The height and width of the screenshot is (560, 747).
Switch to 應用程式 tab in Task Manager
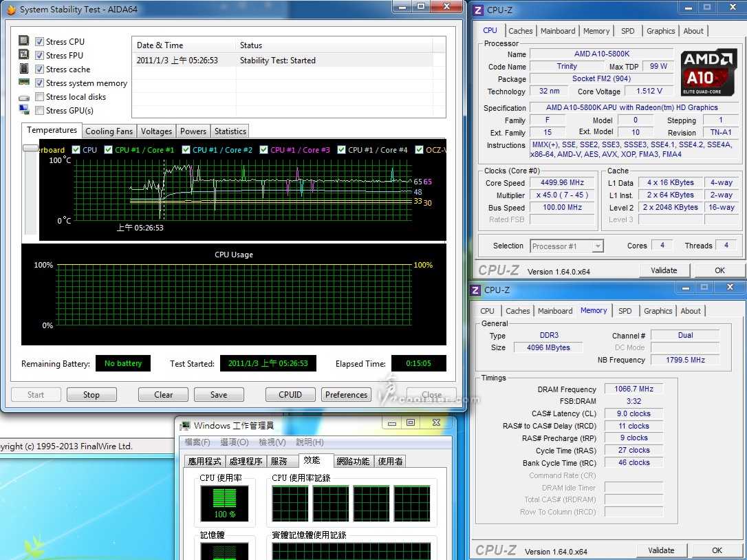click(x=205, y=462)
